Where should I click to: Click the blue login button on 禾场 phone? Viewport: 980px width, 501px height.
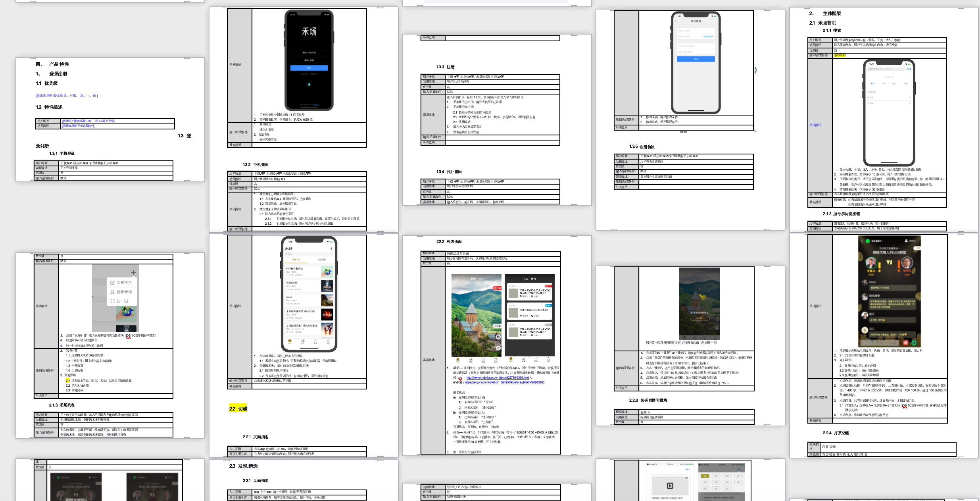coord(309,68)
